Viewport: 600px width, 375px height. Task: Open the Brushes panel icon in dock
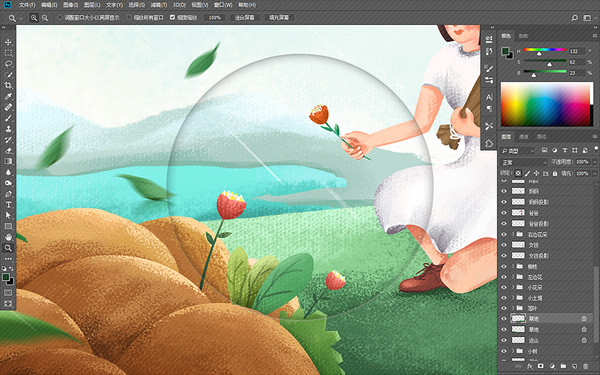[x=489, y=68]
